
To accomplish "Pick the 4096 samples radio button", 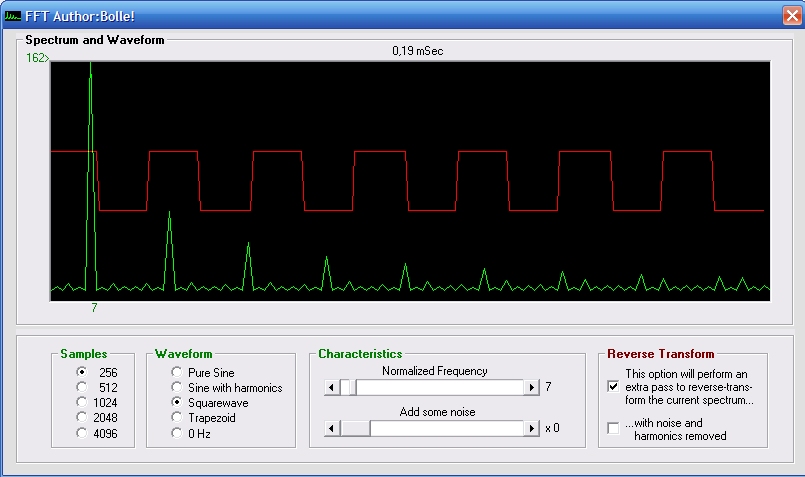I will tap(82, 433).
